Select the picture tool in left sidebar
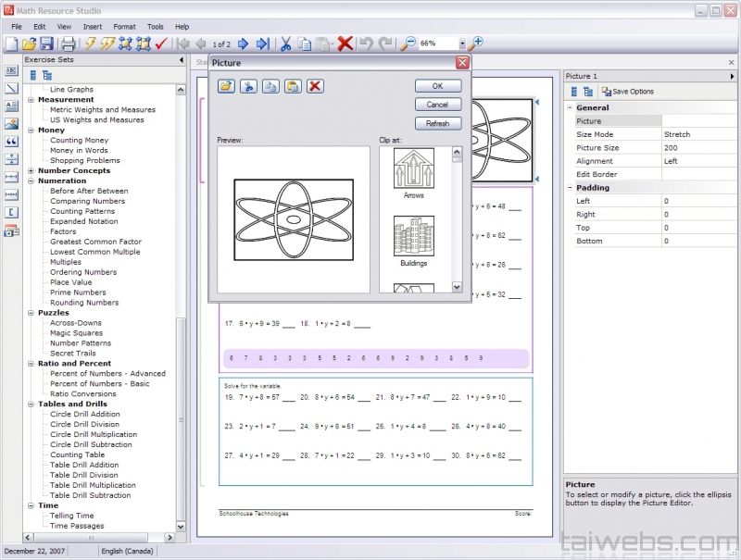 click(x=12, y=124)
